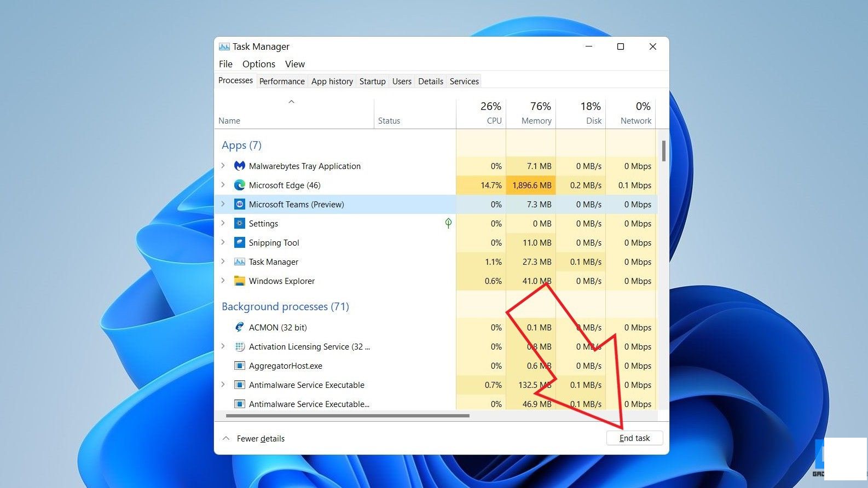868x488 pixels.
Task: Click the vertical scrollbar thumb
Action: [663, 151]
